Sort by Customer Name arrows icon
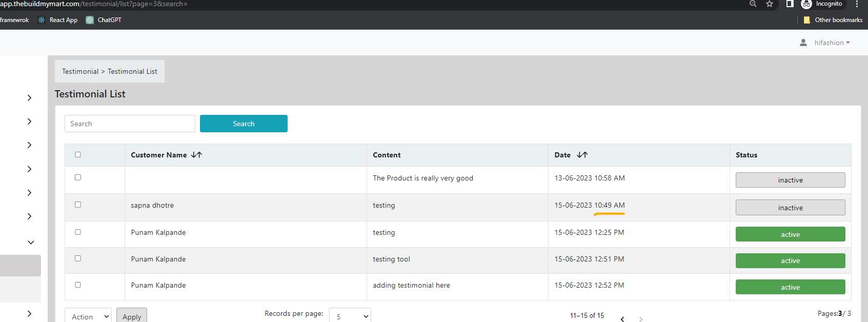Viewport: 868px width, 322px height. [196, 155]
